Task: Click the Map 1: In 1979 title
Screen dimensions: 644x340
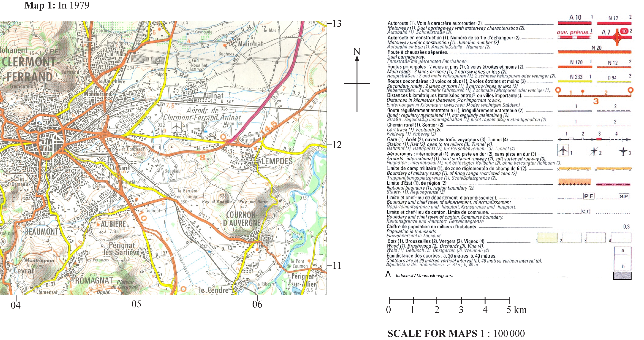Action: click(x=57, y=5)
